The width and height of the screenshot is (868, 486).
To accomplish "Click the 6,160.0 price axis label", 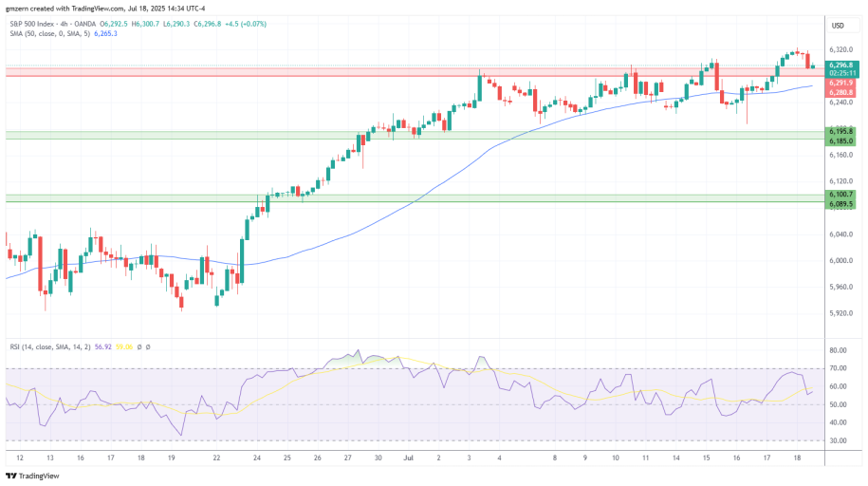I will coord(840,155).
